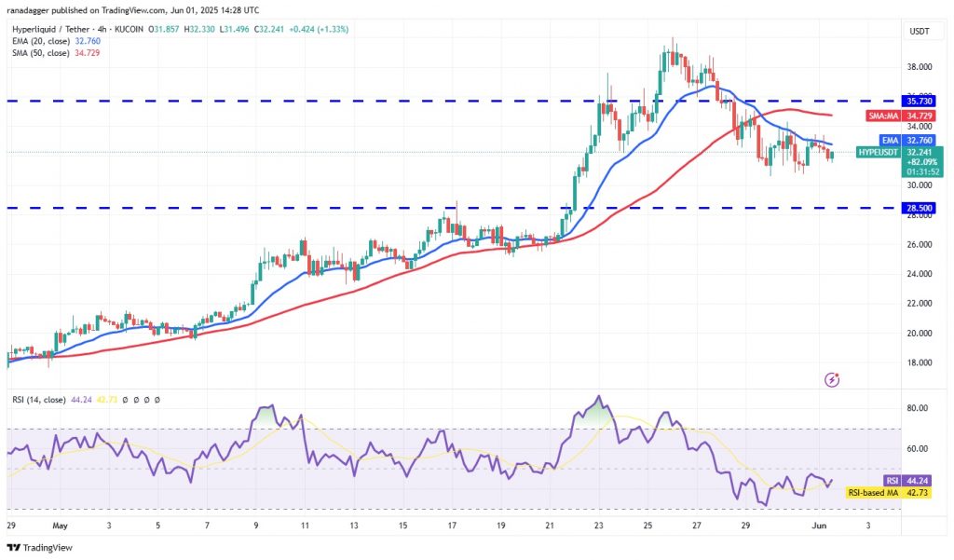Click the May 23 date axis label
The width and height of the screenshot is (954, 560).
pos(599,526)
